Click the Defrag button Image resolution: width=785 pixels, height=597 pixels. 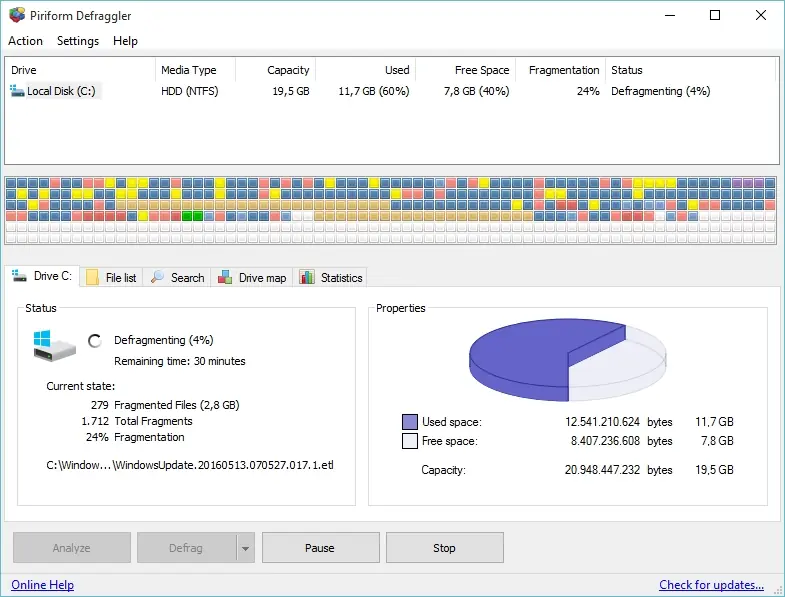pos(186,548)
